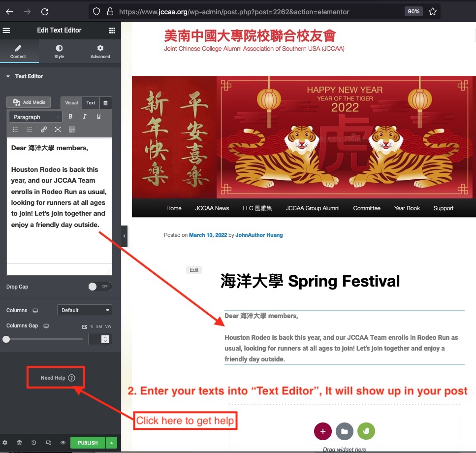
Task: Open the JCCAA News menu item
Action: [x=212, y=208]
